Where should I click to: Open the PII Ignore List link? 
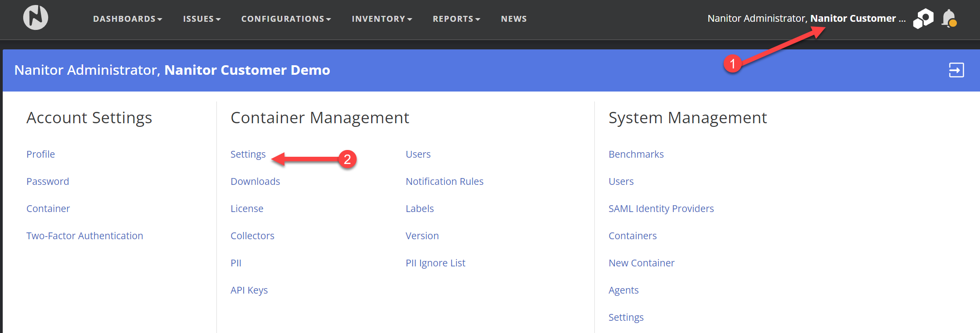436,263
